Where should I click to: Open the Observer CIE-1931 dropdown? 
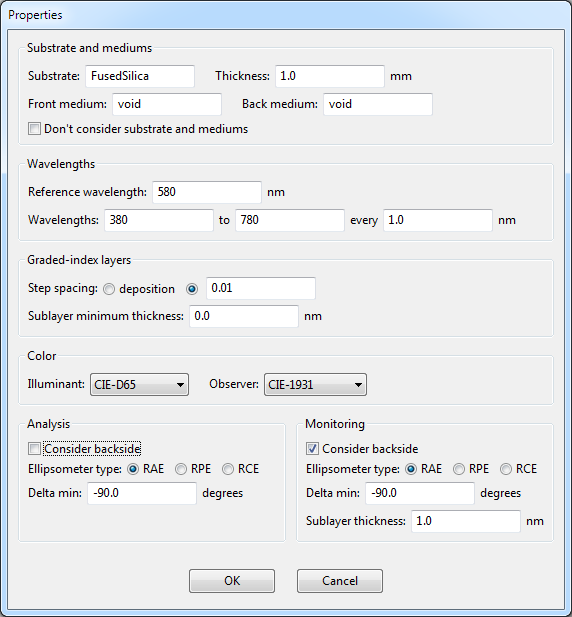click(315, 384)
